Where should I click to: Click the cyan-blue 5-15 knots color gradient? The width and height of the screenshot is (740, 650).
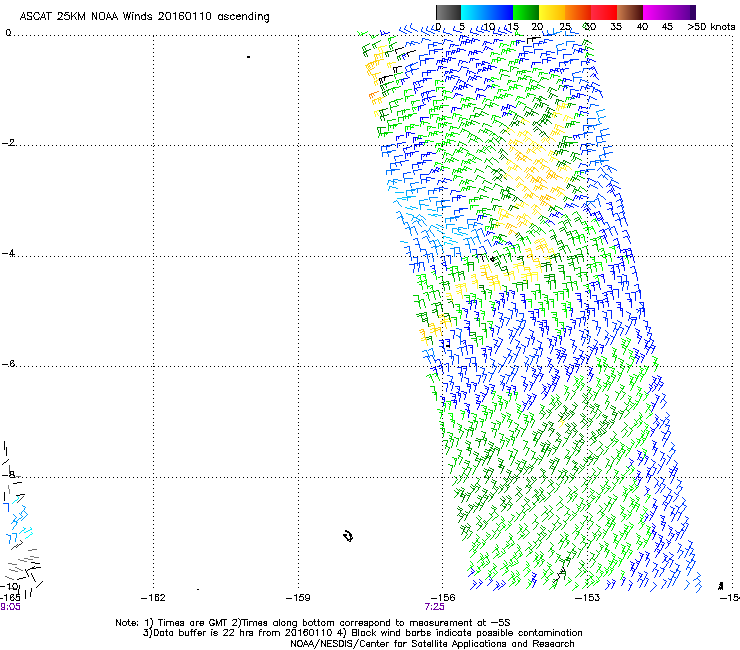tap(487, 12)
